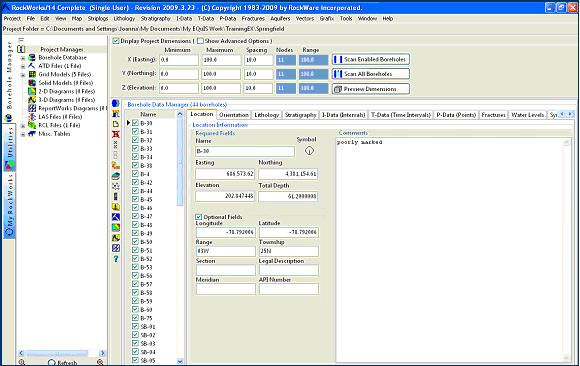
Task: Click Project Manager horizontal scrollbar thumb
Action: [57, 353]
